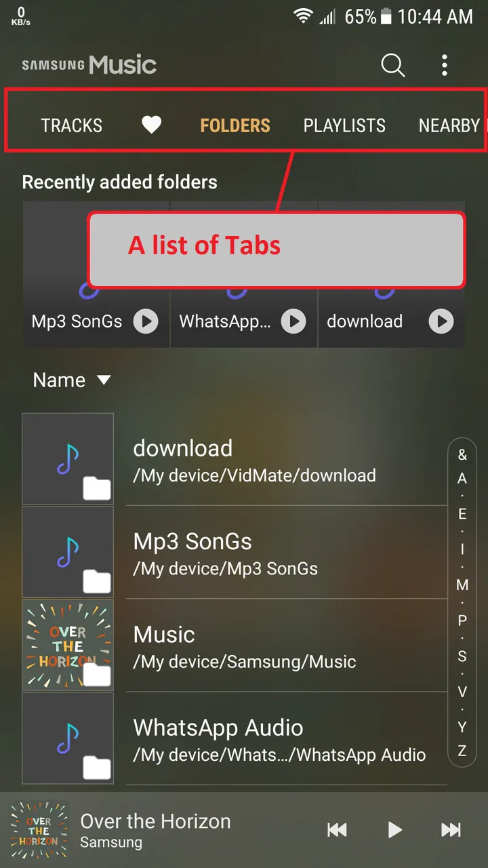Select the Folders tab
The width and height of the screenshot is (488, 868).
(x=235, y=125)
